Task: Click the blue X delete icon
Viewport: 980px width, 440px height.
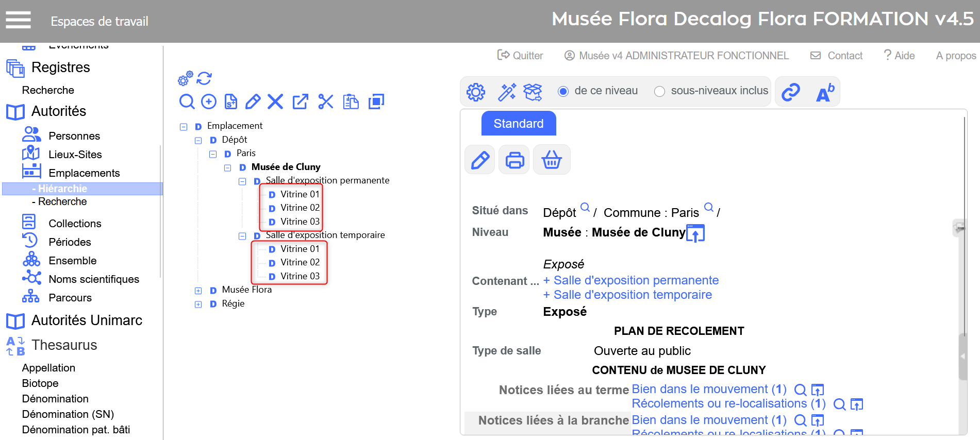Action: click(x=275, y=101)
